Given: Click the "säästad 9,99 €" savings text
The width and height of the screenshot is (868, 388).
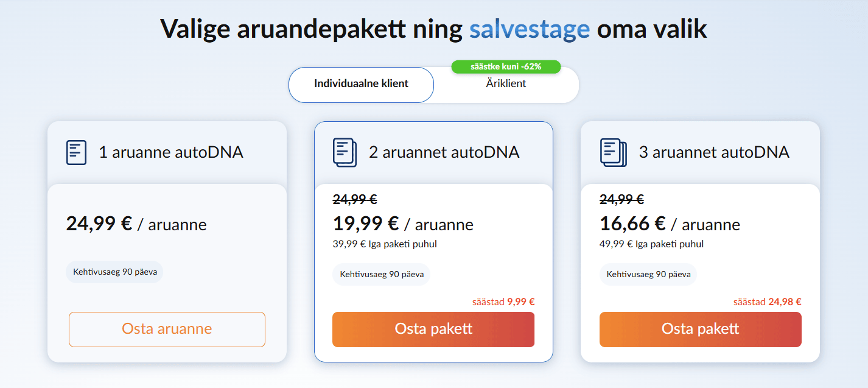Looking at the screenshot, I should pyautogui.click(x=503, y=302).
